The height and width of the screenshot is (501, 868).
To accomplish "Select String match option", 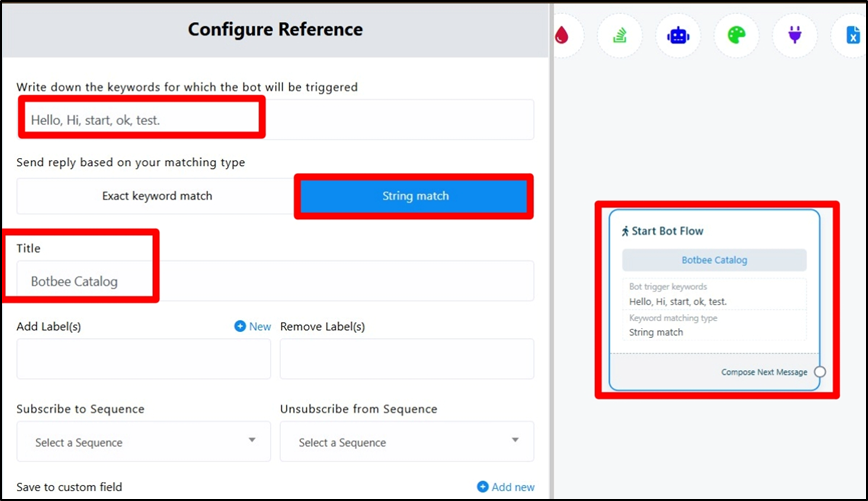I will 415,196.
